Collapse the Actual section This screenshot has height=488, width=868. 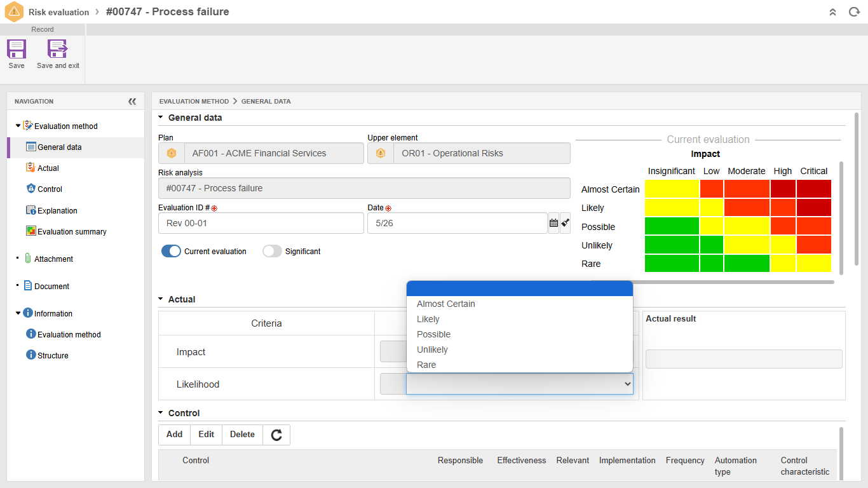point(161,299)
